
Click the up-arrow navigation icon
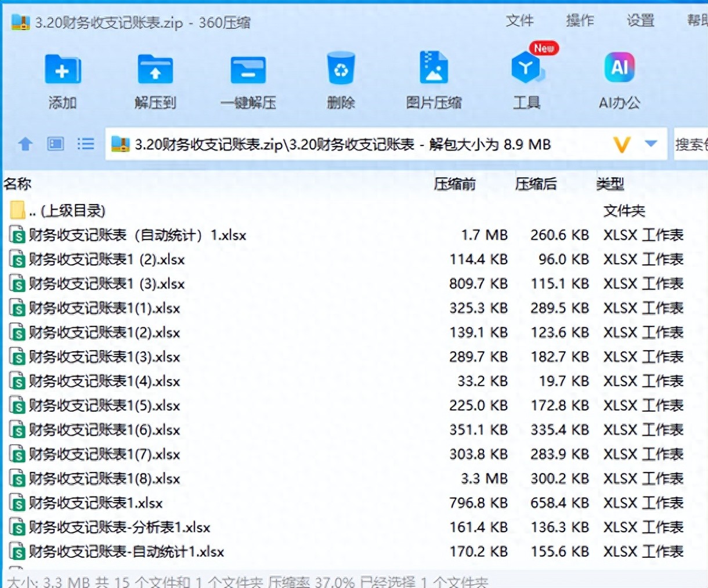[25, 144]
